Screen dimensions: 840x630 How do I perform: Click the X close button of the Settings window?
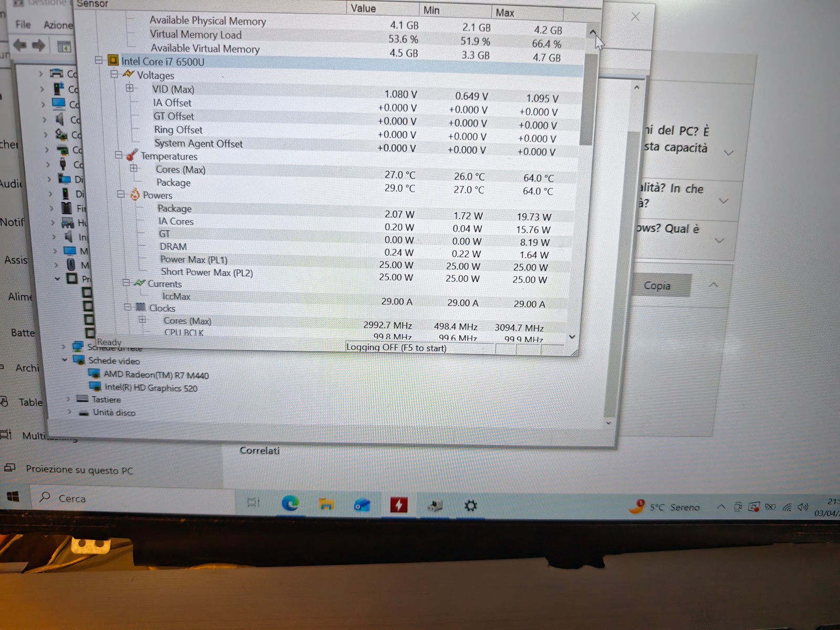(635, 17)
